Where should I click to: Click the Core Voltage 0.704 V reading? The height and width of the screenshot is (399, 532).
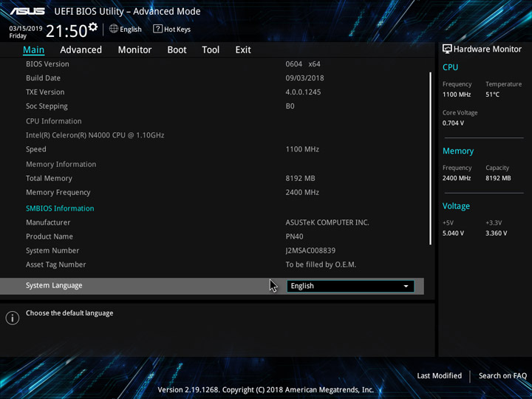coord(453,123)
